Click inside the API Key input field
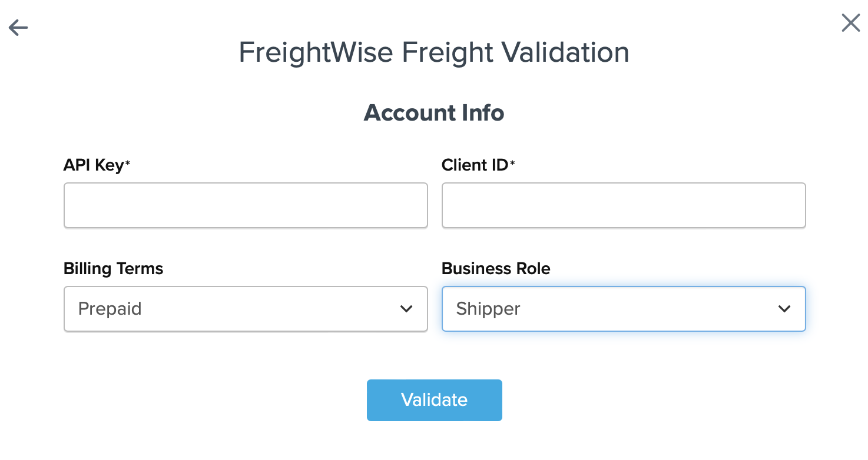The image size is (868, 460). [x=246, y=205]
